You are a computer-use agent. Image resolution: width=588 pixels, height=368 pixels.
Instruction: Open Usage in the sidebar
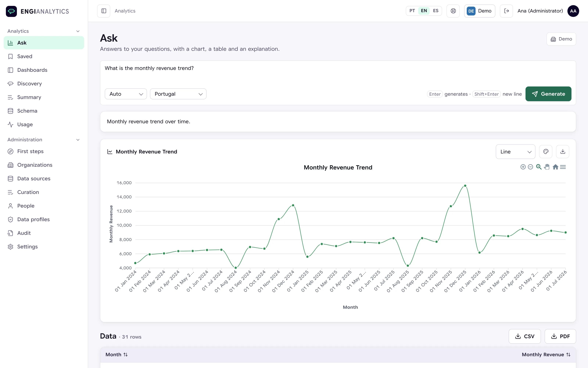pyautogui.click(x=44, y=125)
